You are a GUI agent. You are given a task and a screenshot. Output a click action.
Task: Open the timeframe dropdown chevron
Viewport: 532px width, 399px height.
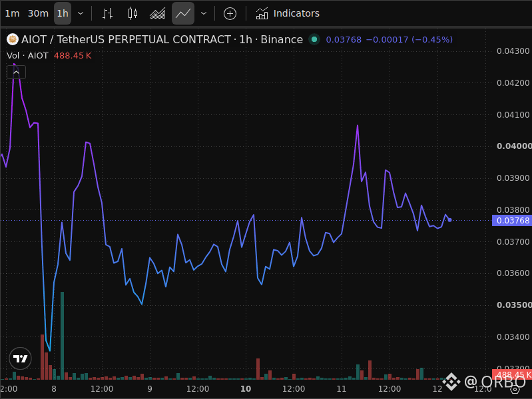(x=81, y=13)
